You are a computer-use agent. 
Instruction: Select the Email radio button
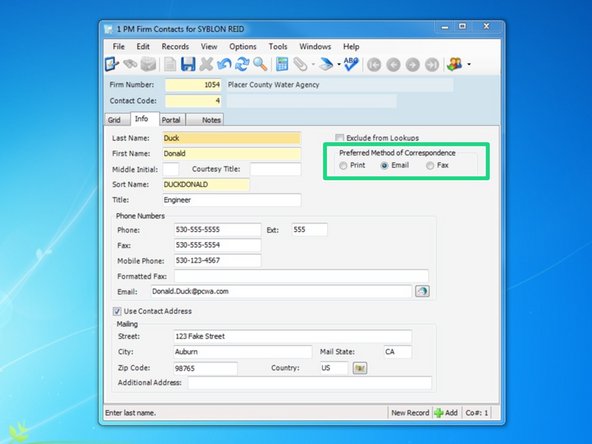tap(384, 166)
